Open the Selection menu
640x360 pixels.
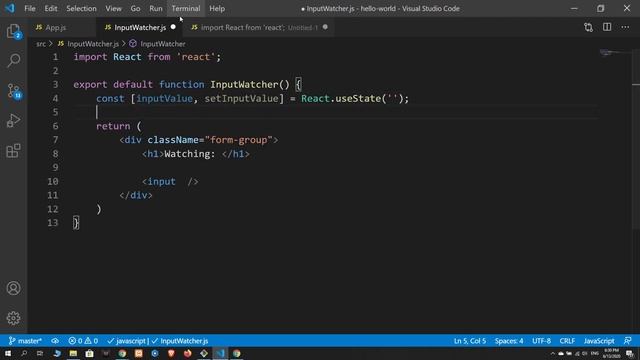pyautogui.click(x=81, y=8)
